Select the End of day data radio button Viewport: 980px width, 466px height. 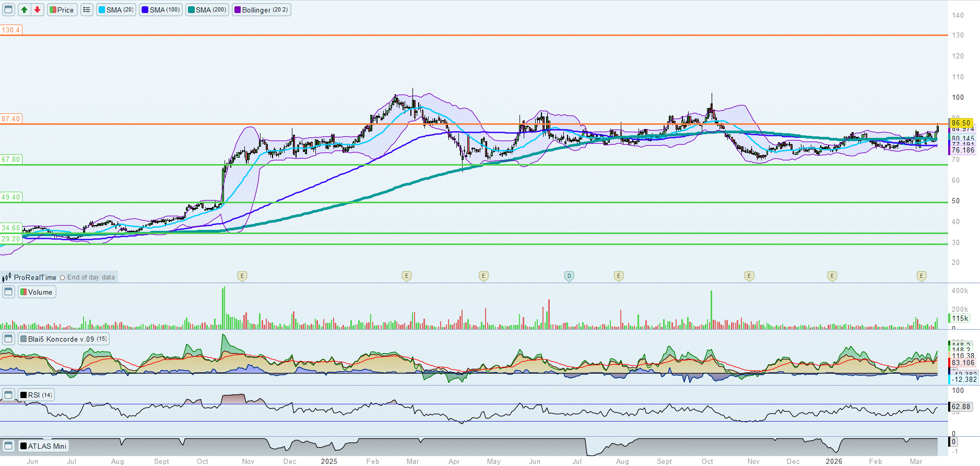point(63,277)
